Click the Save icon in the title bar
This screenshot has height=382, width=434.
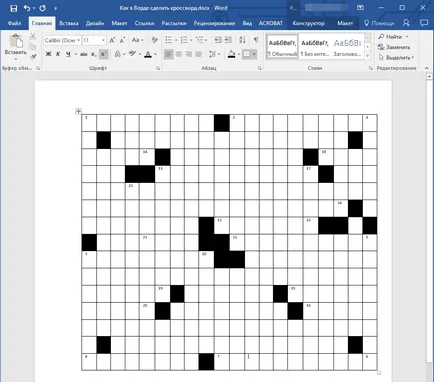13,8
